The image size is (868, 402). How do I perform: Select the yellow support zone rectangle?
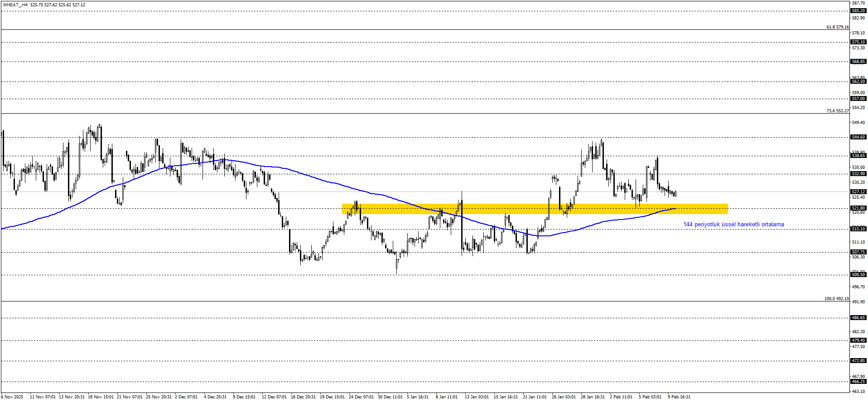click(535, 209)
